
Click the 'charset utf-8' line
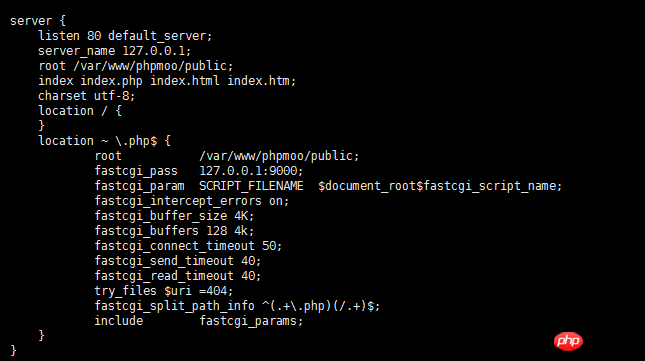click(86, 96)
